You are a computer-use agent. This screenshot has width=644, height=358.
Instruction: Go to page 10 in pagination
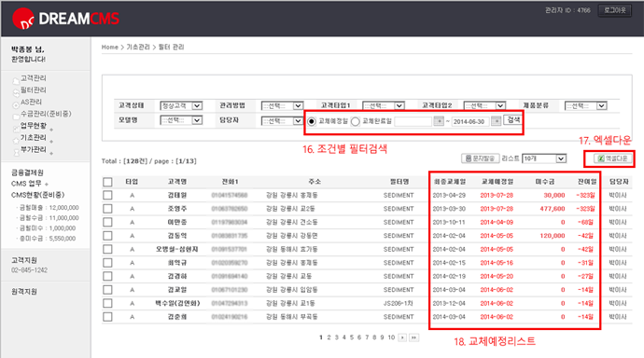click(391, 337)
